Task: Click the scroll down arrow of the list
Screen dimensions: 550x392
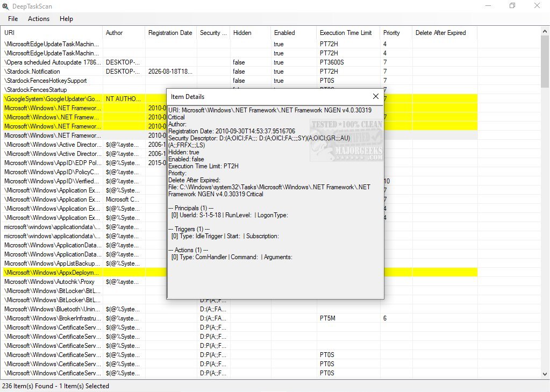Action: click(x=545, y=374)
